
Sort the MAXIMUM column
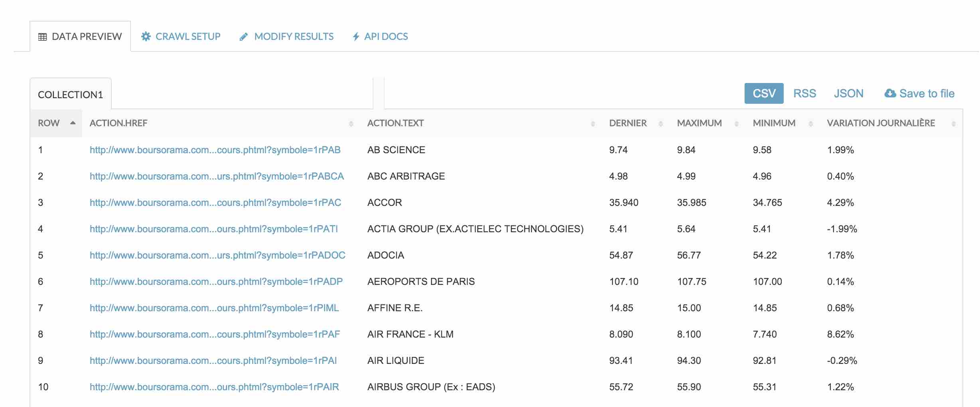(736, 124)
